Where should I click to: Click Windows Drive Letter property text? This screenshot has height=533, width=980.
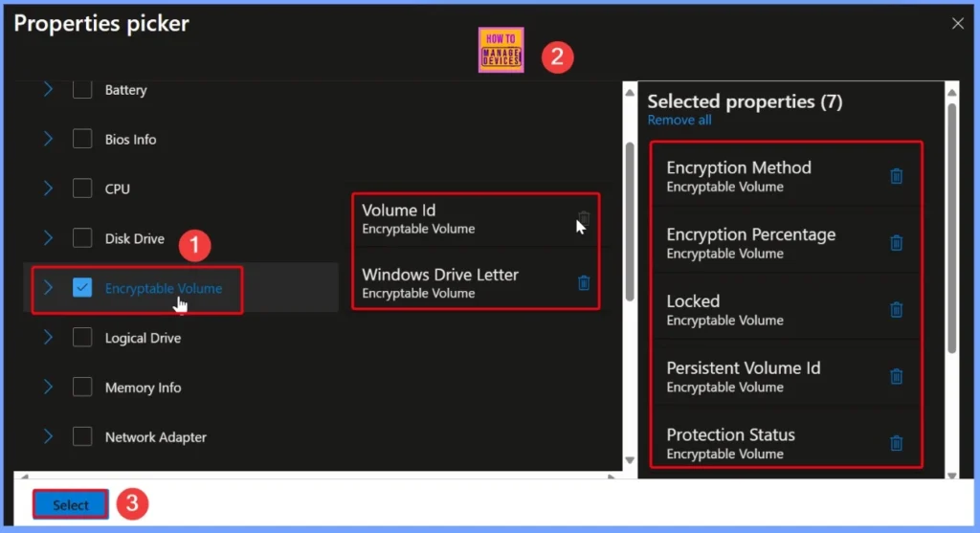point(440,275)
